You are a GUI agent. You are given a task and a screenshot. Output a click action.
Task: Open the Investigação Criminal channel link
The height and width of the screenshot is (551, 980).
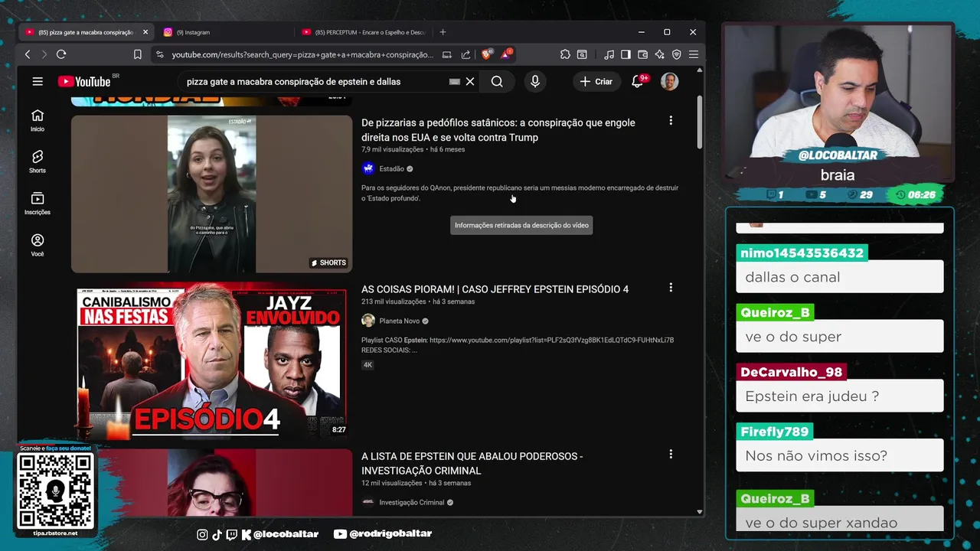[x=412, y=503]
